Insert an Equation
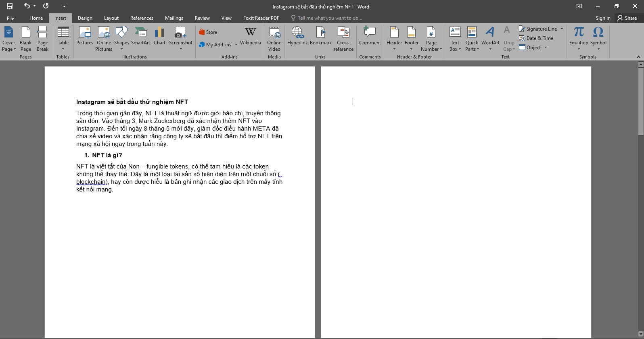Viewport: 644px width, 339px height. pos(579,39)
